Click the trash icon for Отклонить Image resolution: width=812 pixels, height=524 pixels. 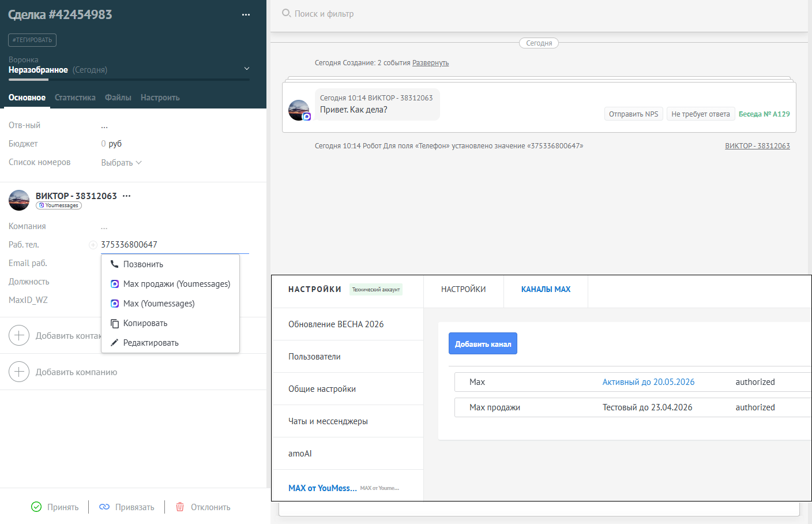180,507
